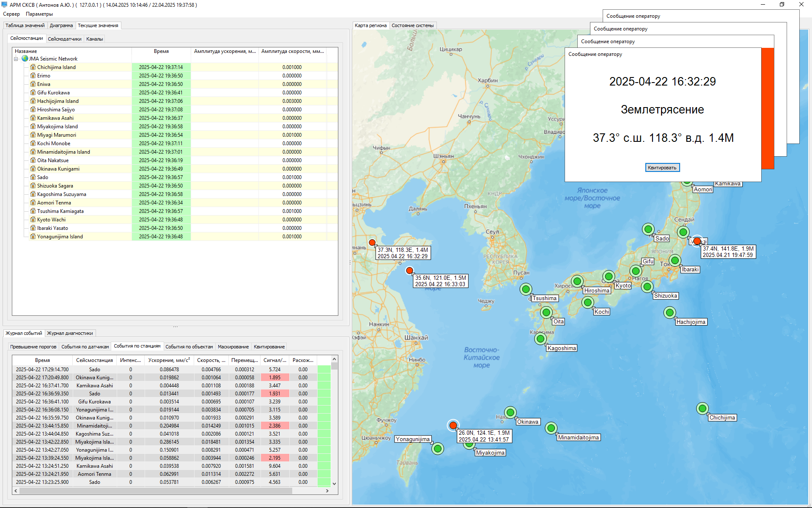Click the 26.0N 124.1E 1.9M map label
The image size is (812, 508).
tap(485, 436)
